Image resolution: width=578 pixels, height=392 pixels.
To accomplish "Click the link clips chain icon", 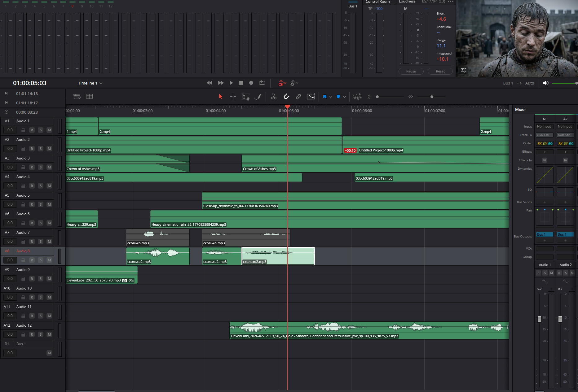I will [298, 97].
